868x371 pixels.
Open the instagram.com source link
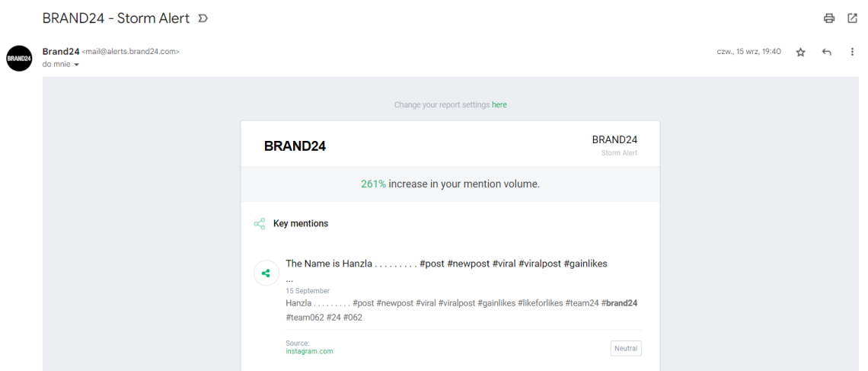tap(309, 351)
